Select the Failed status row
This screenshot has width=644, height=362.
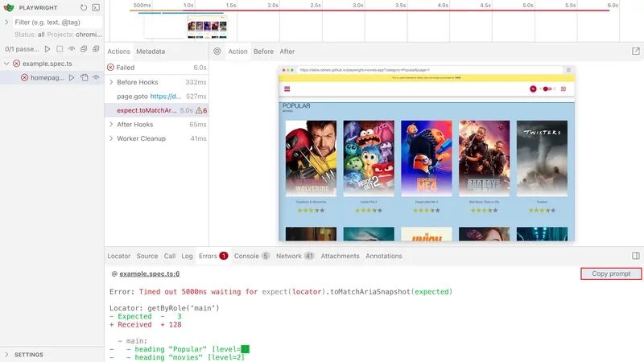coord(156,68)
